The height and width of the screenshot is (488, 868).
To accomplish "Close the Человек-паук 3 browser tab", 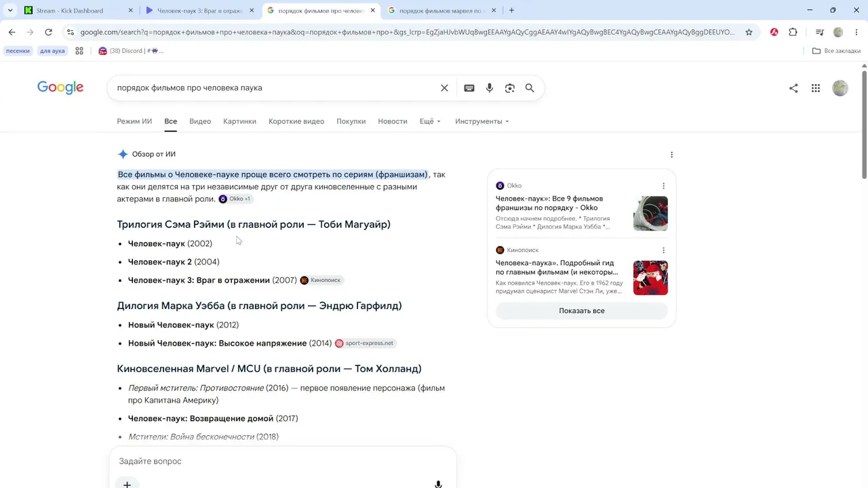I will pos(252,10).
